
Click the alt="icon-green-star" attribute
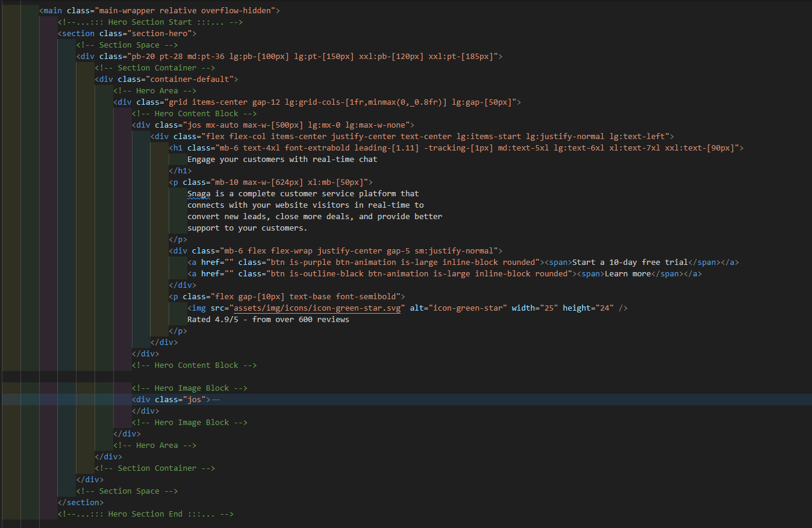[x=459, y=308]
